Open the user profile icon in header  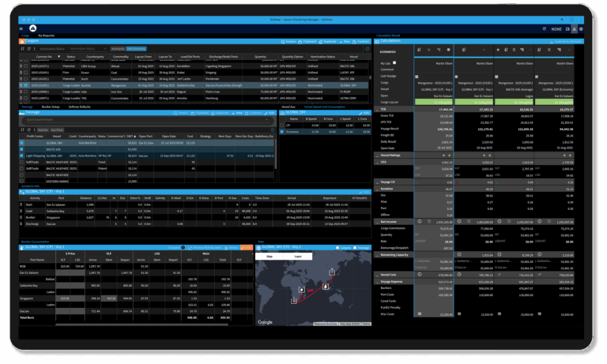tap(574, 28)
